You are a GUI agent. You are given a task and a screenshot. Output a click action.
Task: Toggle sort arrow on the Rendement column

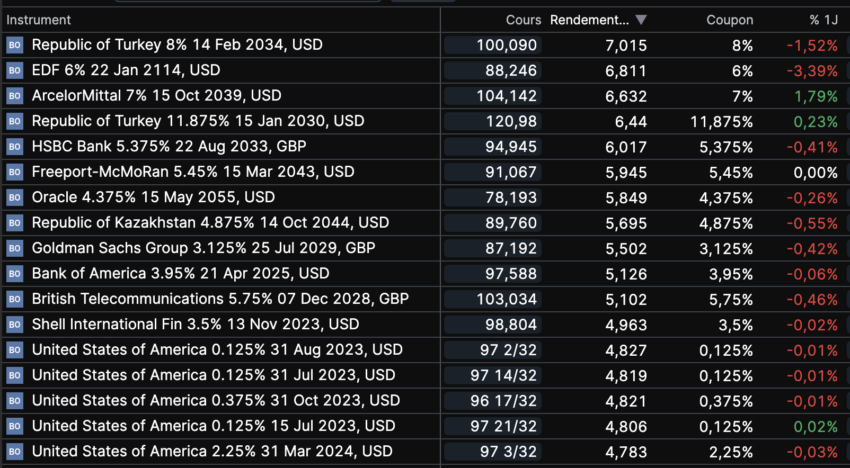641,20
